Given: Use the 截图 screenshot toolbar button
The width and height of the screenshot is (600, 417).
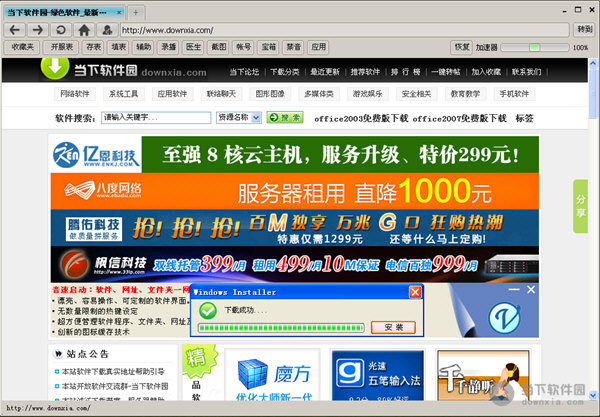Looking at the screenshot, I should tap(218, 47).
